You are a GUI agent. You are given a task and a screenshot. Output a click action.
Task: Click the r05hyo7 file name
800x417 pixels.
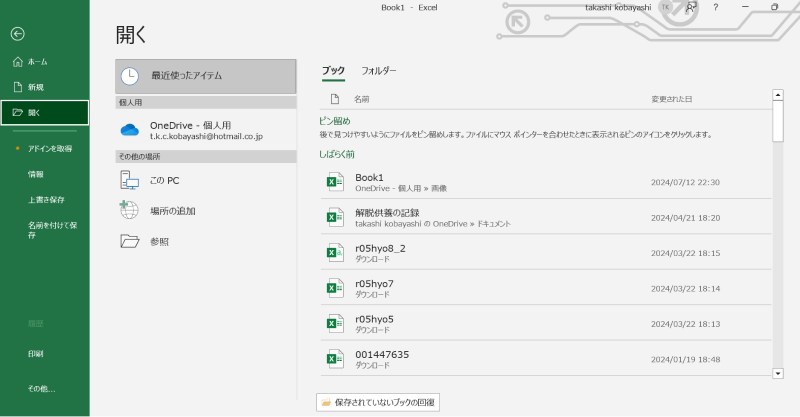tap(374, 283)
